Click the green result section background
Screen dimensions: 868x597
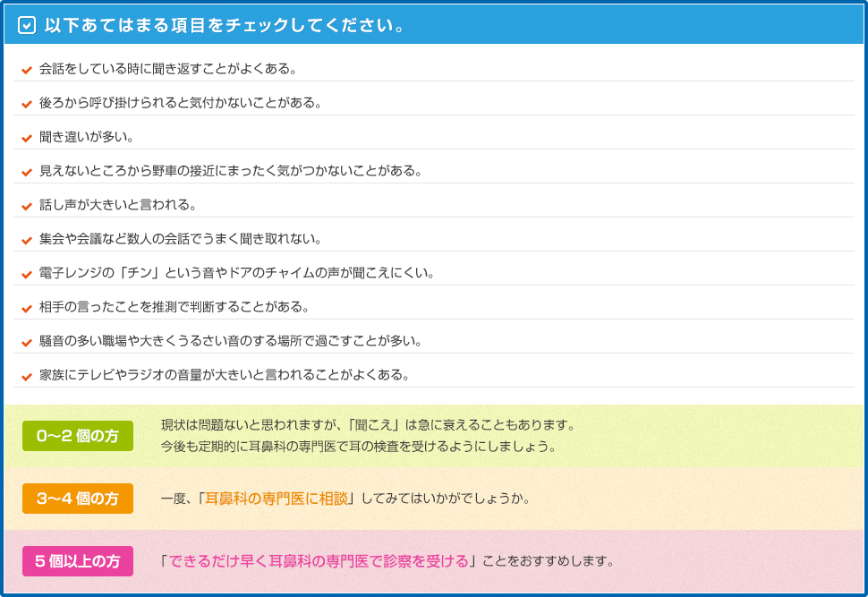pos(626,434)
